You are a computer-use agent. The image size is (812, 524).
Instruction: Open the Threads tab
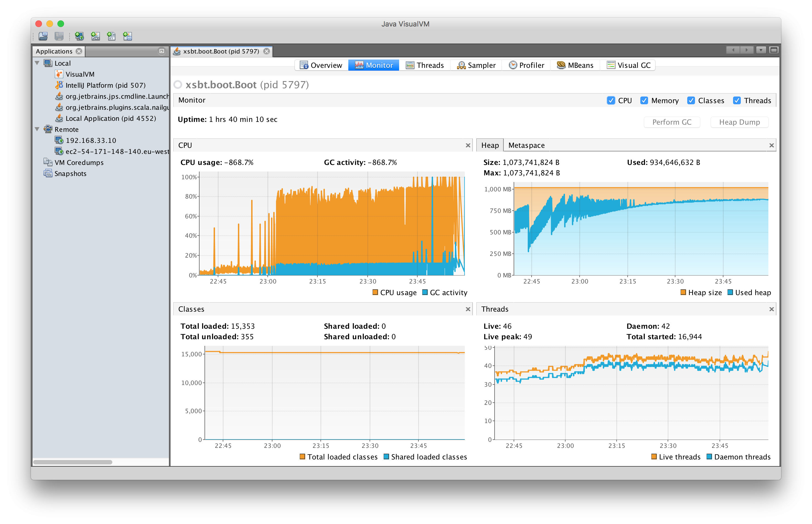coord(424,65)
